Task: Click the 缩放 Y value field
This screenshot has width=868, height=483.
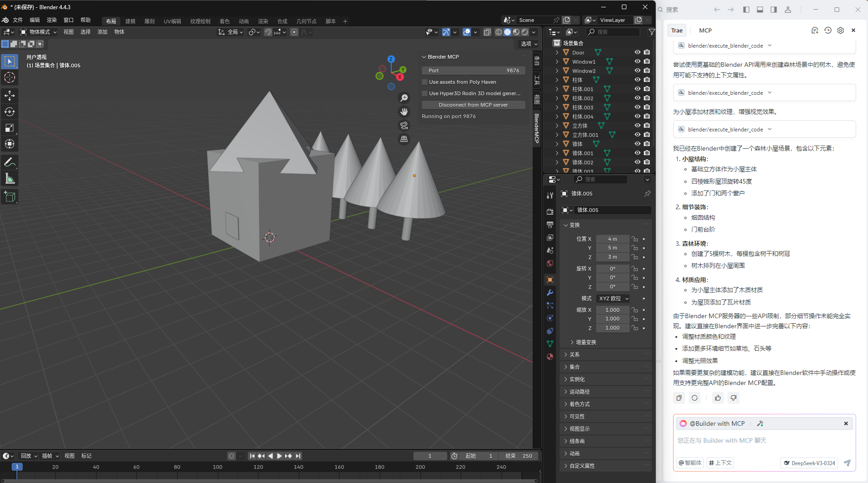Action: tap(612, 319)
